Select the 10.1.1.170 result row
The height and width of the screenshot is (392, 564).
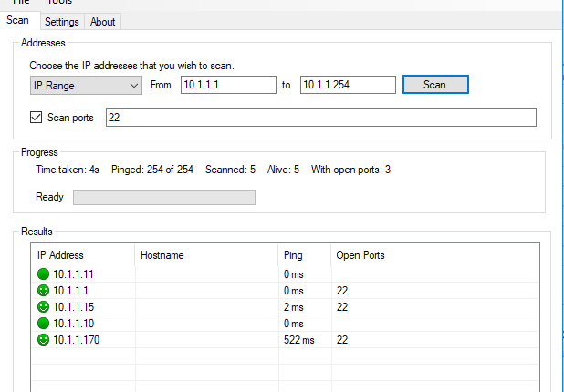286,340
